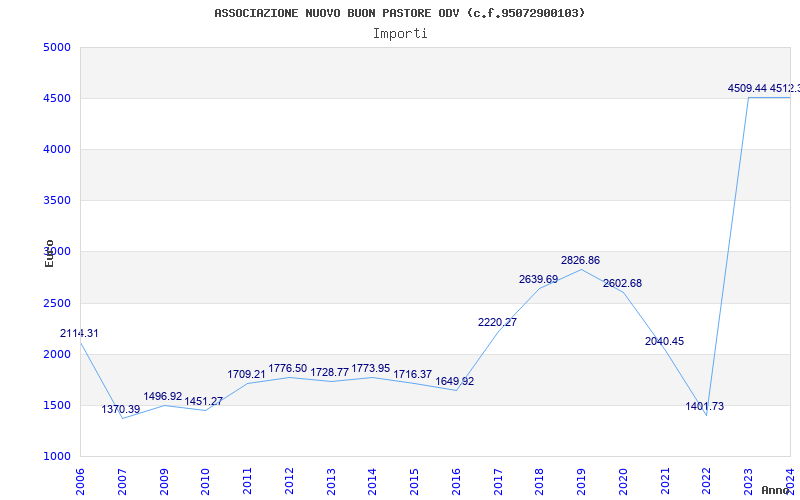Screen dimensions: 800x500
Task: Click the 1500 y-axis tick label
Action: click(57, 406)
